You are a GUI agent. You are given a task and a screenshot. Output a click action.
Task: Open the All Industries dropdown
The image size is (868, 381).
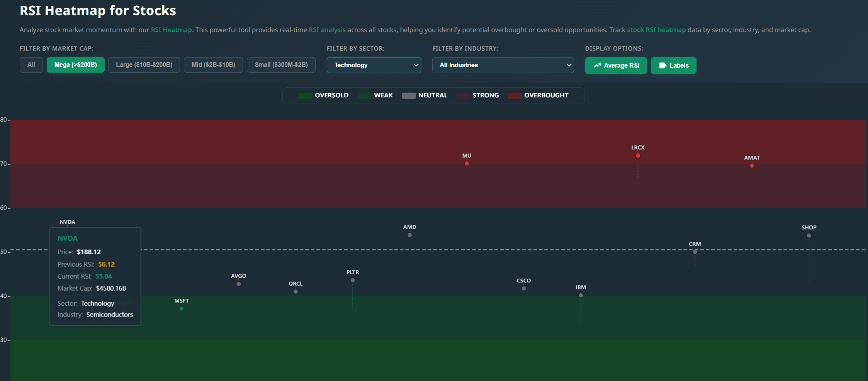coord(503,65)
